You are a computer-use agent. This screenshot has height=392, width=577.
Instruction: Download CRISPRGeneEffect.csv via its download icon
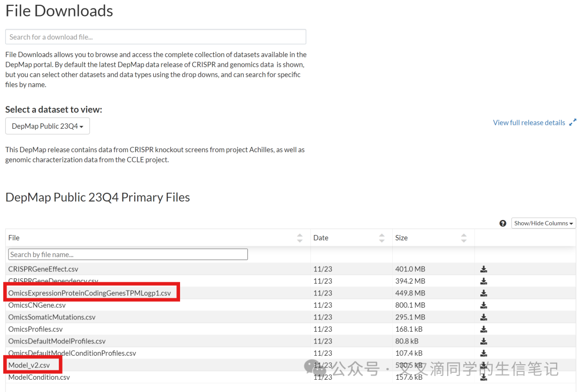[484, 269]
